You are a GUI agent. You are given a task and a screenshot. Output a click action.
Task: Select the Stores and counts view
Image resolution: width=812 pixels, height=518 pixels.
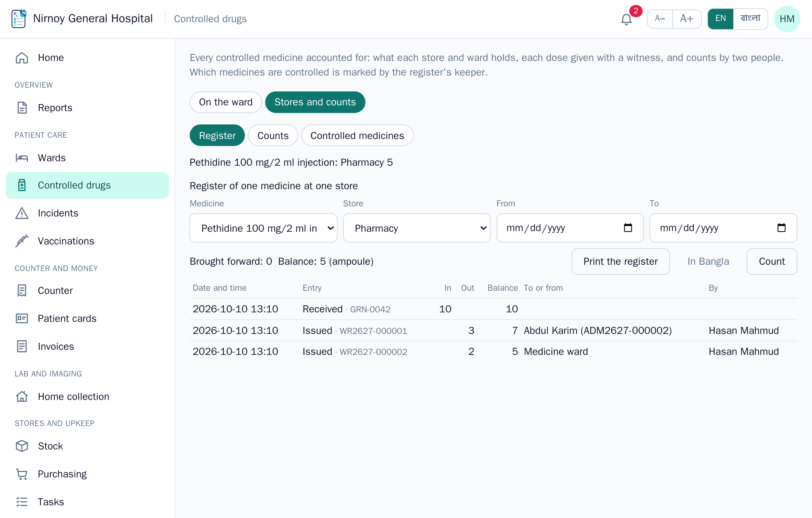pyautogui.click(x=315, y=102)
